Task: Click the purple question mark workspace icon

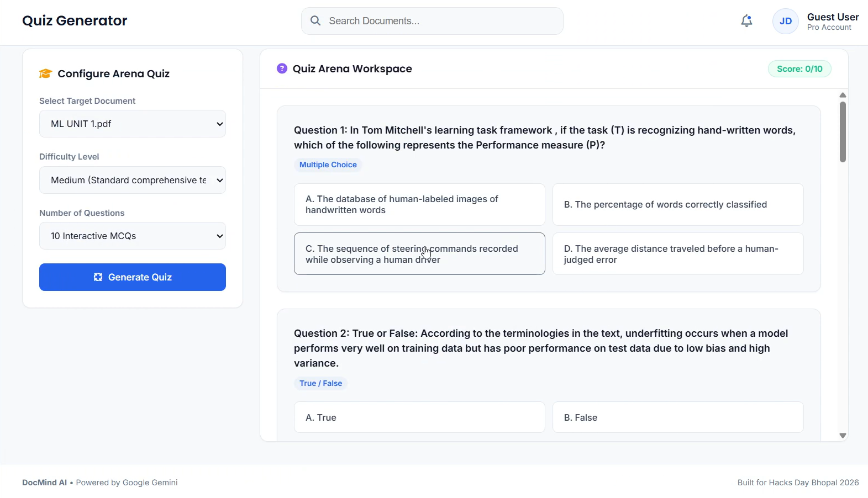Action: [282, 68]
